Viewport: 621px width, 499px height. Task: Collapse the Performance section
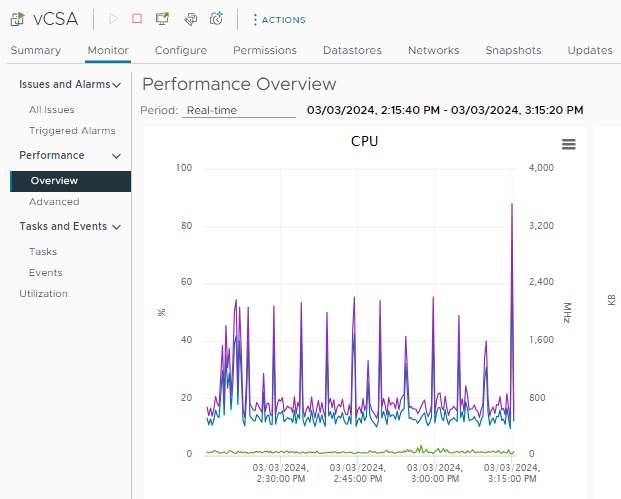point(117,156)
